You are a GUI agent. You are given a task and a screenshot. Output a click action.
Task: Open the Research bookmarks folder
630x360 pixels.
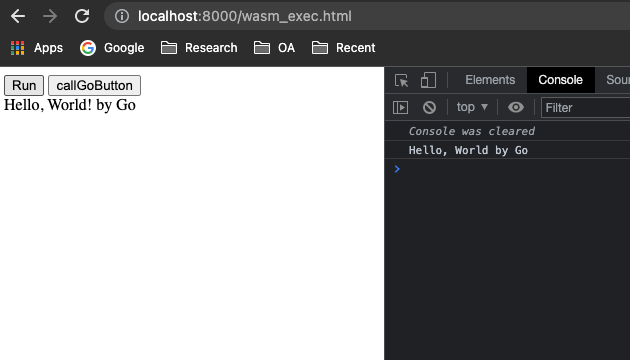199,48
